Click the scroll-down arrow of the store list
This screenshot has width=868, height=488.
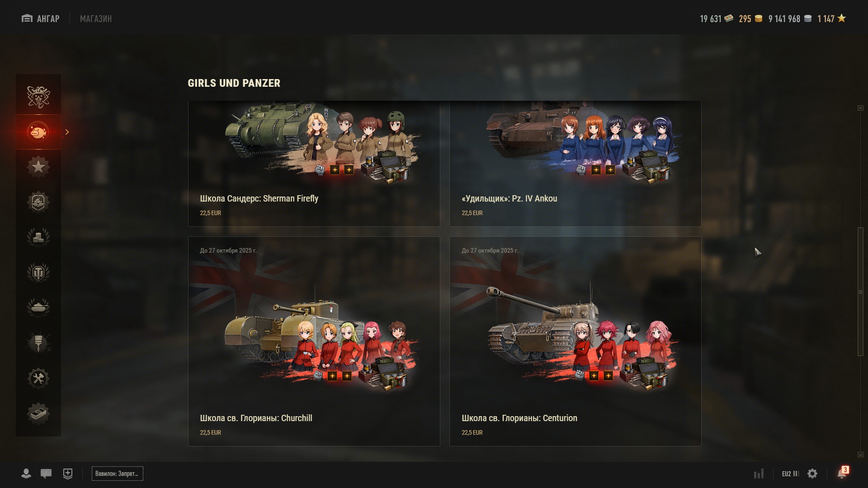[860, 455]
